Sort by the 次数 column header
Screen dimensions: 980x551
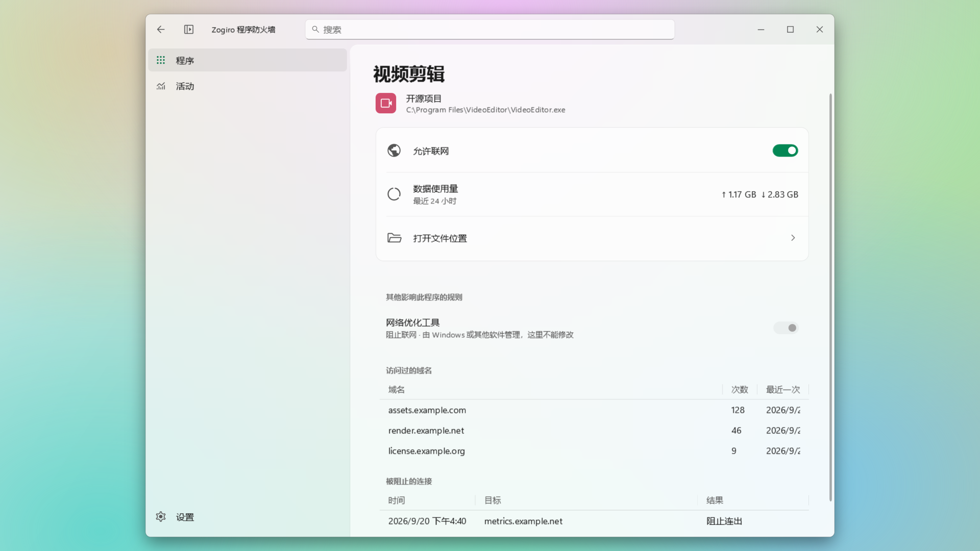[740, 390]
